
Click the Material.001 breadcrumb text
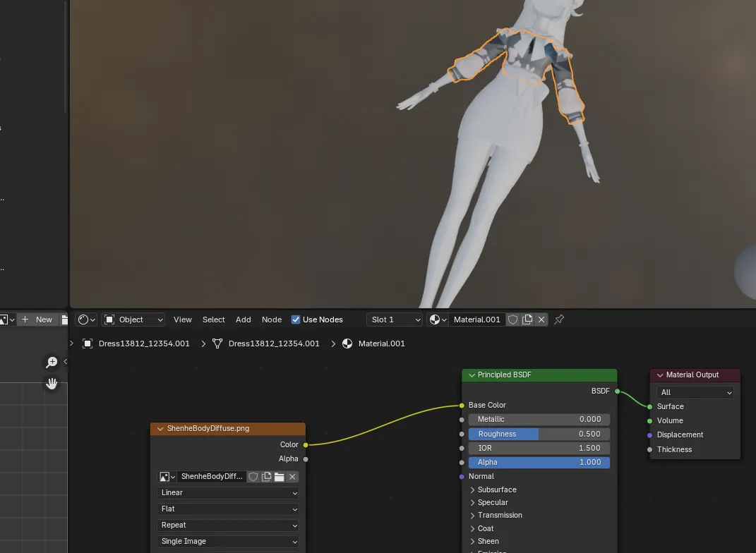click(x=381, y=344)
